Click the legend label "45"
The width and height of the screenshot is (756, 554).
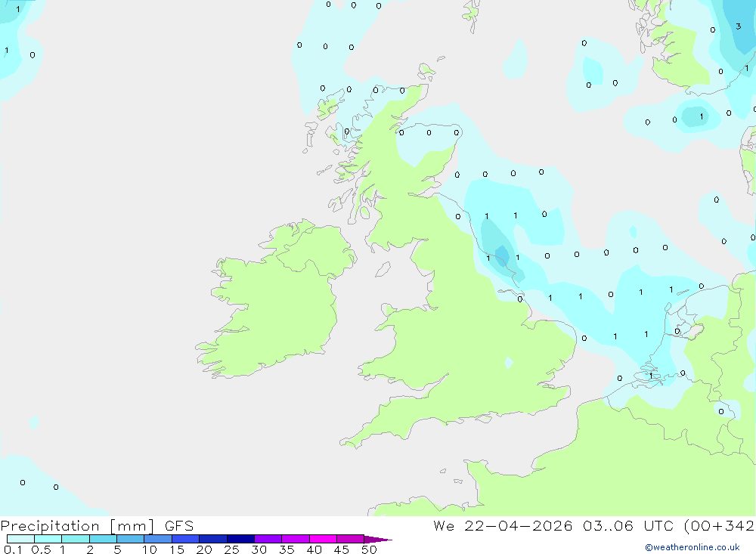click(342, 549)
